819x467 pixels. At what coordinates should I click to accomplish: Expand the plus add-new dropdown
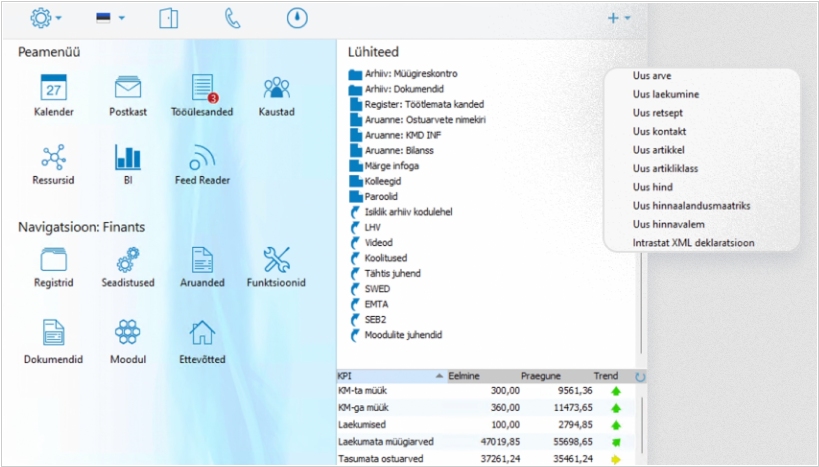(618, 18)
